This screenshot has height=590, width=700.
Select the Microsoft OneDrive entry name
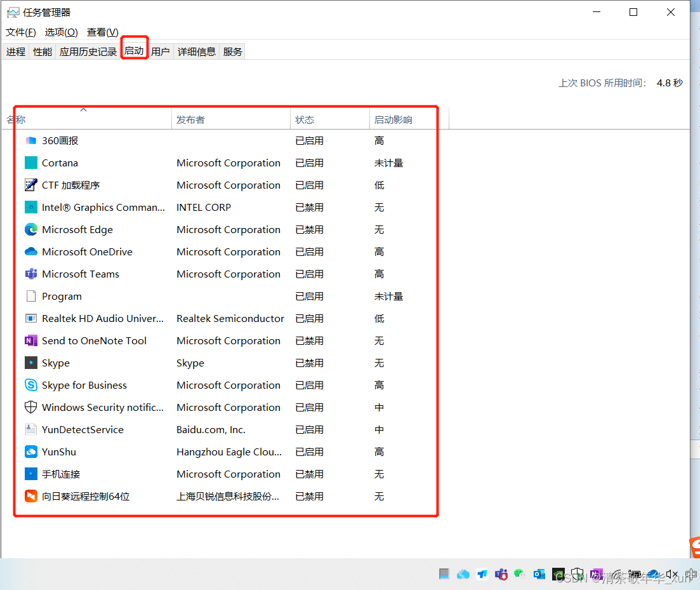click(x=87, y=252)
